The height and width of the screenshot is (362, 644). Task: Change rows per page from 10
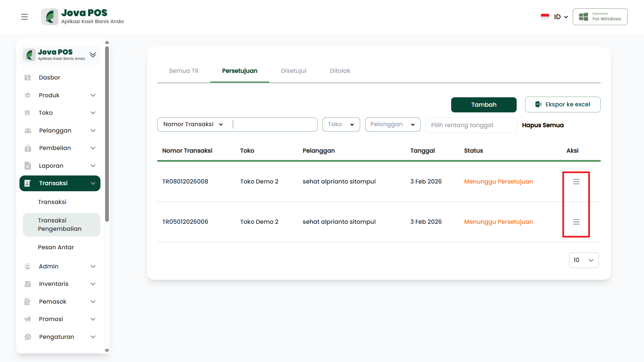click(x=584, y=260)
